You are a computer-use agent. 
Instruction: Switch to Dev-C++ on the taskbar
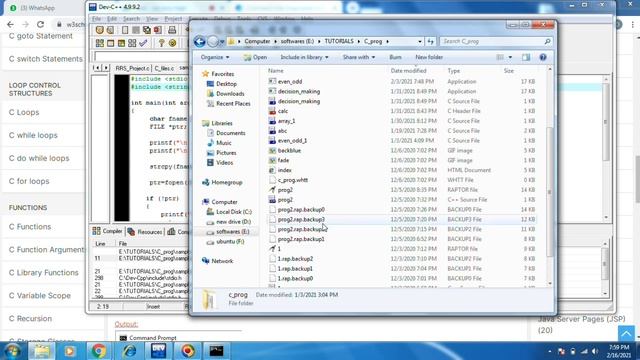point(158,351)
